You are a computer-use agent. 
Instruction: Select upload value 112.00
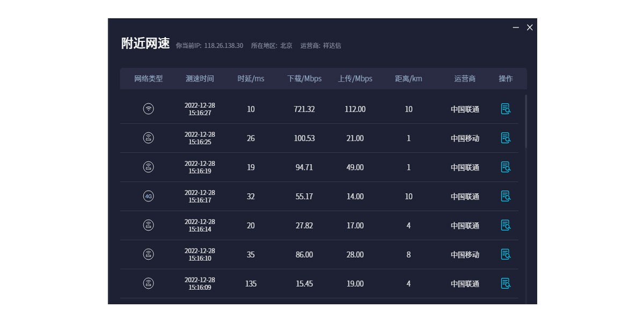point(355,109)
